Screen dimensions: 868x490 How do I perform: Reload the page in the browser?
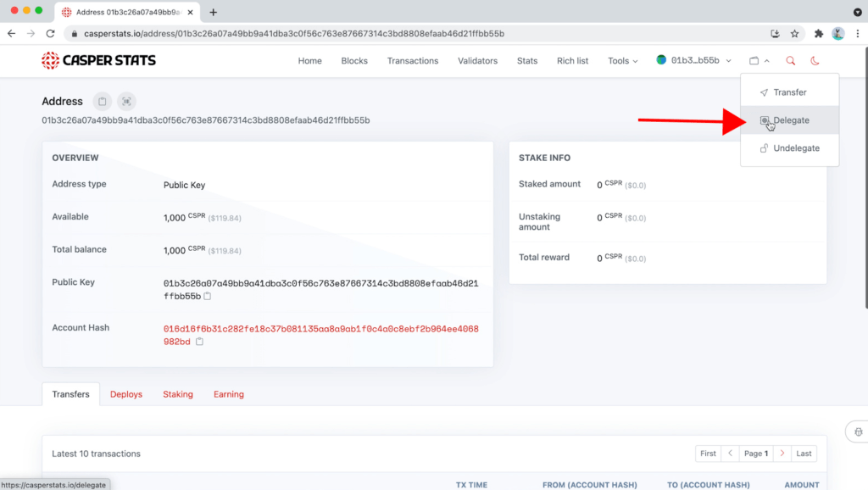50,34
